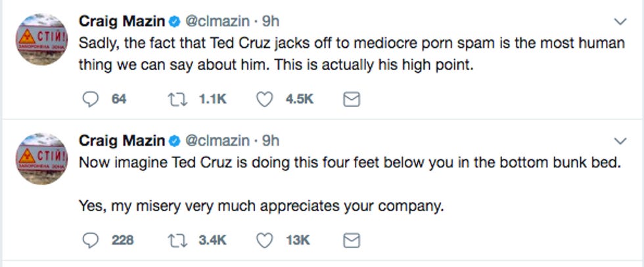Open the first tweet's 9h timestamp
The height and width of the screenshot is (267, 644).
pyautogui.click(x=270, y=21)
